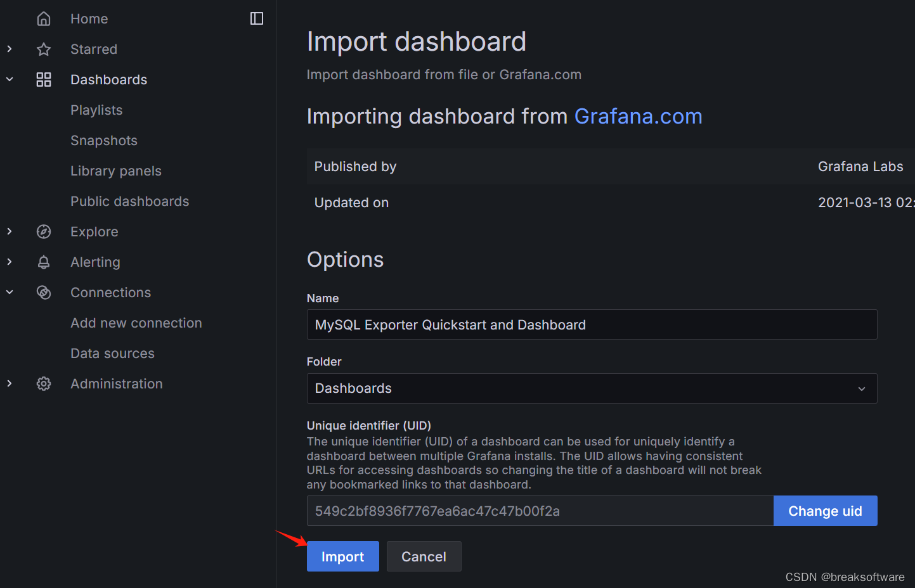Click the Dashboards grid icon
Viewport: 915px width, 588px height.
(x=44, y=80)
